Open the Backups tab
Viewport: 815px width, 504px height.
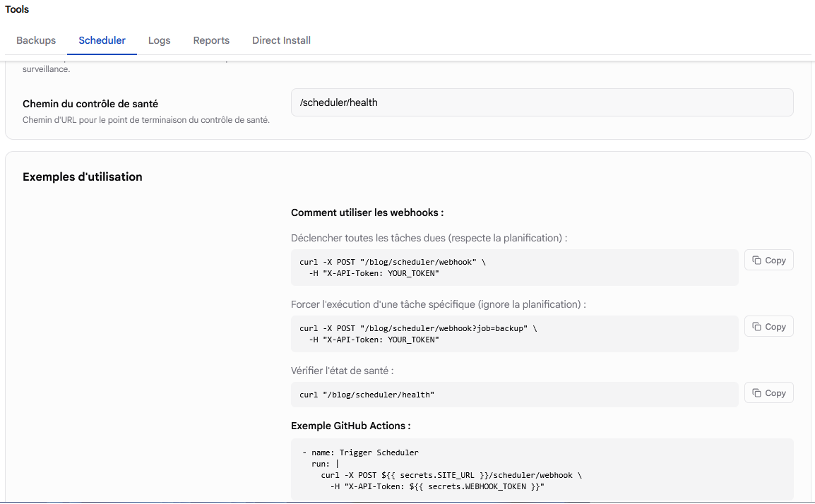36,40
